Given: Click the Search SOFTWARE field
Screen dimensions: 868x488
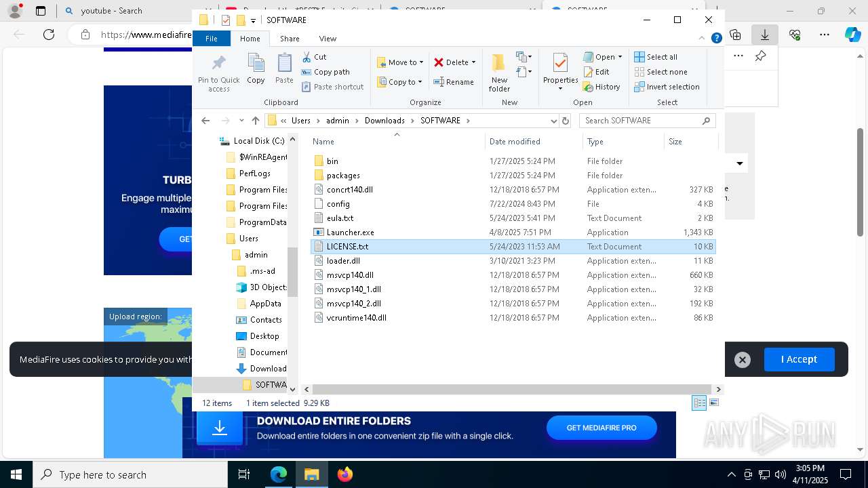Looking at the screenshot, I should click(x=648, y=121).
